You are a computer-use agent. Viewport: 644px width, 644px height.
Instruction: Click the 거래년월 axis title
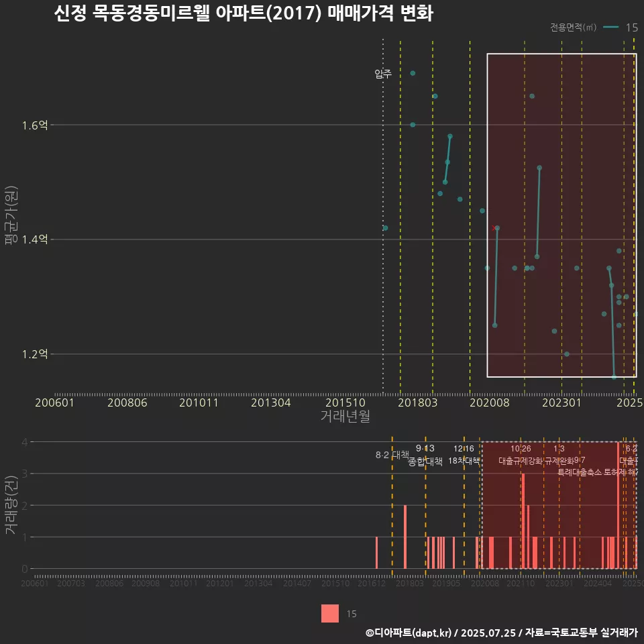tap(345, 416)
